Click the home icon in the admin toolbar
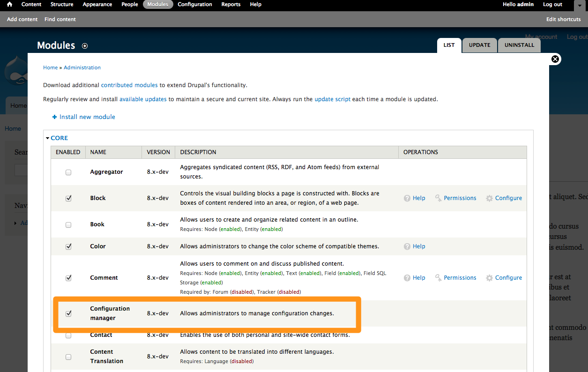This screenshot has height=372, width=588. click(x=9, y=4)
